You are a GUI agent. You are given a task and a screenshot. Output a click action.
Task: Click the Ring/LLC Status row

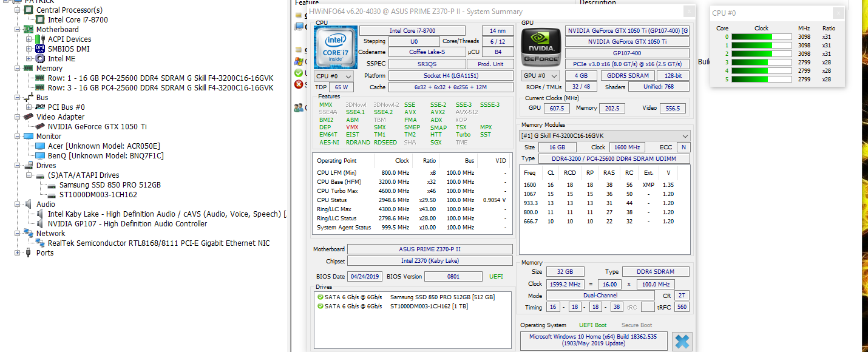(x=413, y=218)
